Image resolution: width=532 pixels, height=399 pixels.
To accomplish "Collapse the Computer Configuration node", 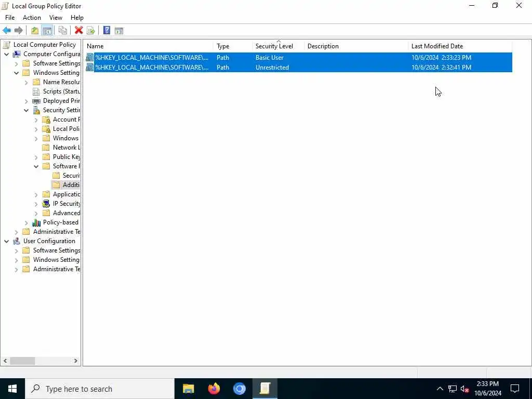I will (x=6, y=54).
